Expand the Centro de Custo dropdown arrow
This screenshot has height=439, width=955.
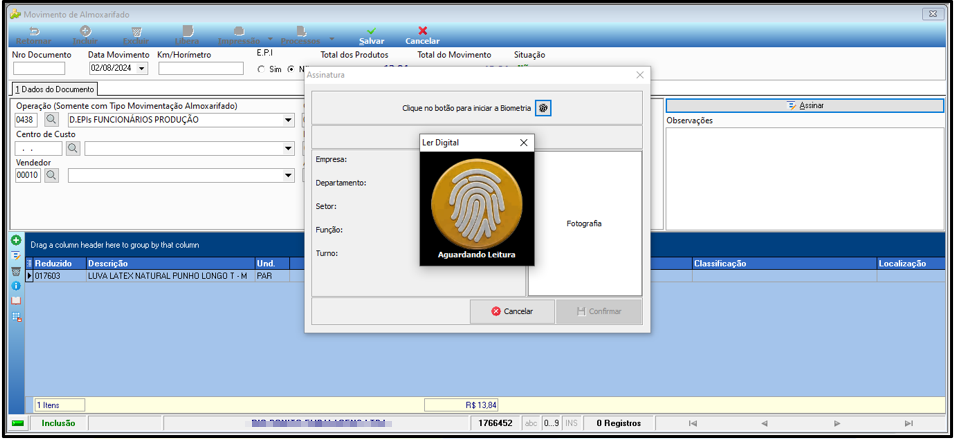[x=289, y=148]
